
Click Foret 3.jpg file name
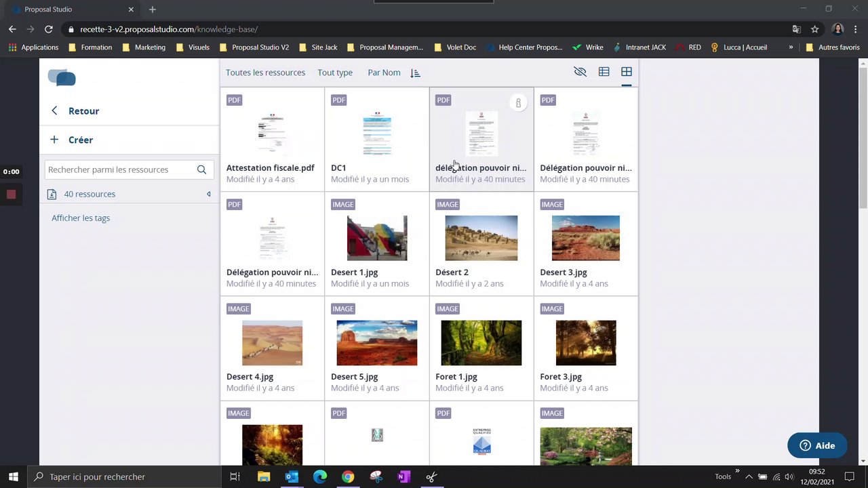point(561,376)
